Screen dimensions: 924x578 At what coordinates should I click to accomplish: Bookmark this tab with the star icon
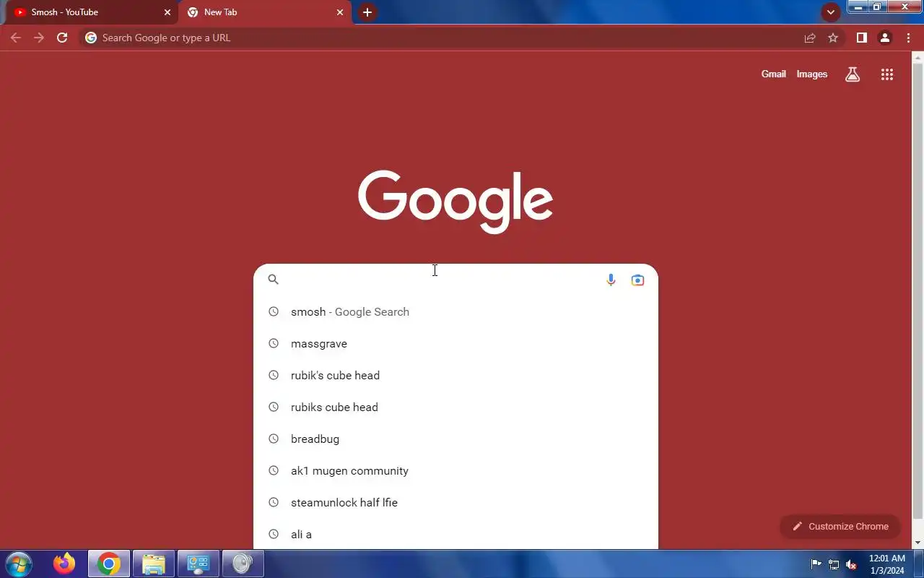click(833, 38)
